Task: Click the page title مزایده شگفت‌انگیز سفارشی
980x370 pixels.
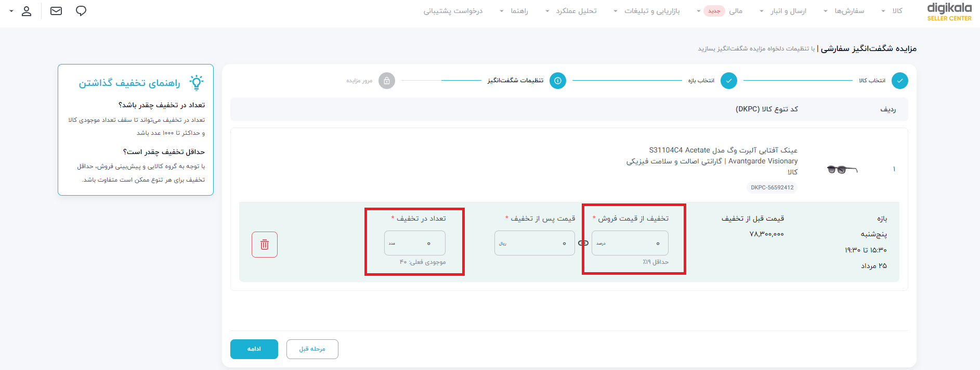Action: 869,48
